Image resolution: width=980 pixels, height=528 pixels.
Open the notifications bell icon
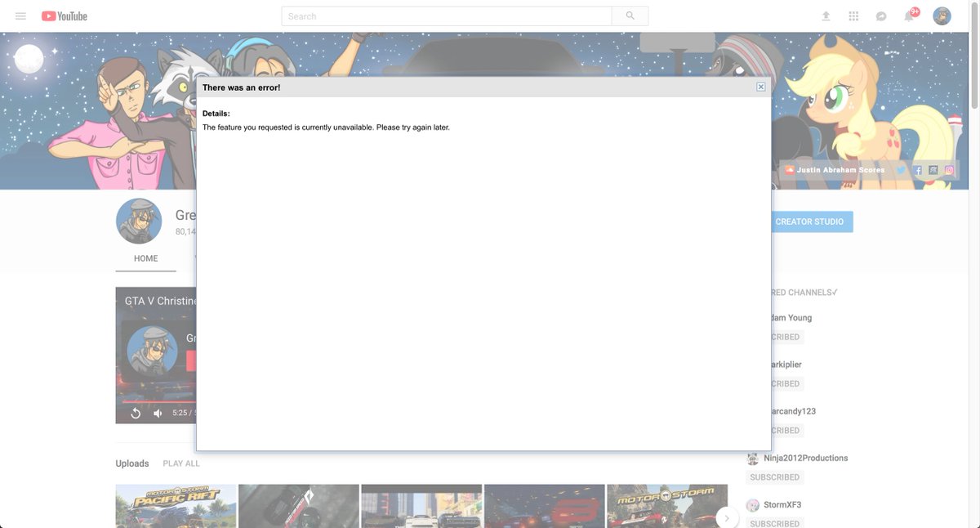tap(910, 16)
